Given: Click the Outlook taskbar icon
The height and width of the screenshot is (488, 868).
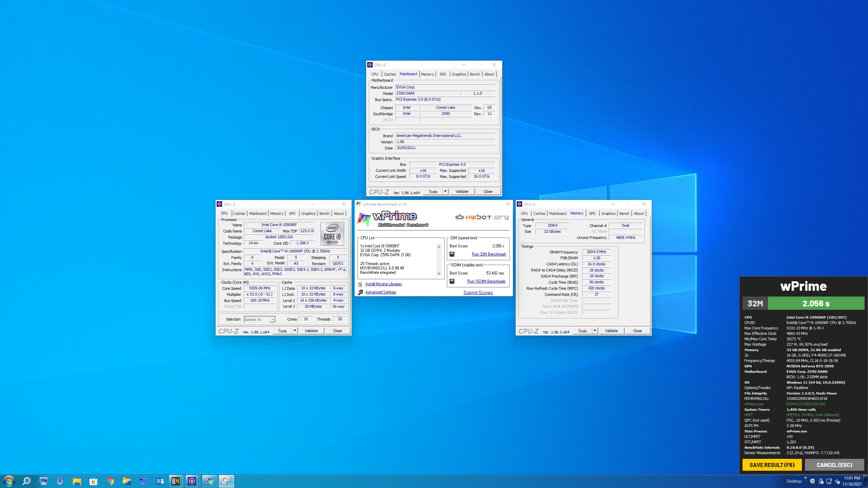Looking at the screenshot, I should (160, 481).
